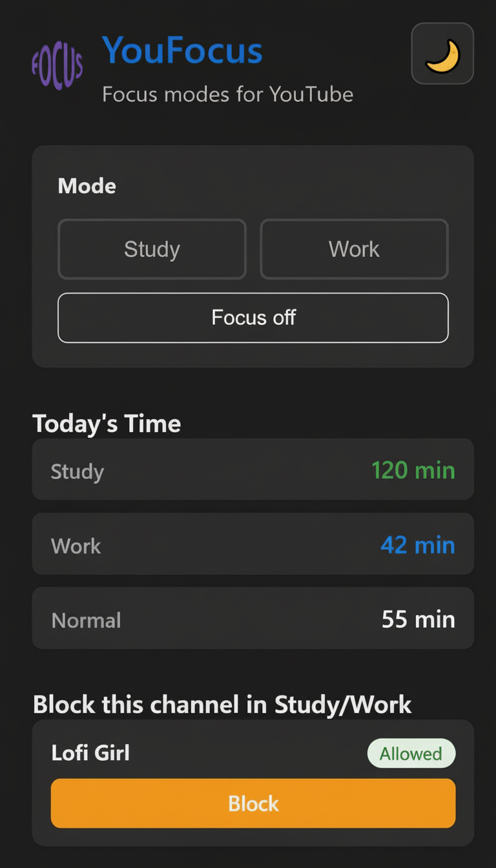Image resolution: width=496 pixels, height=868 pixels.
Task: Click the Mode section label
Action: point(87,186)
